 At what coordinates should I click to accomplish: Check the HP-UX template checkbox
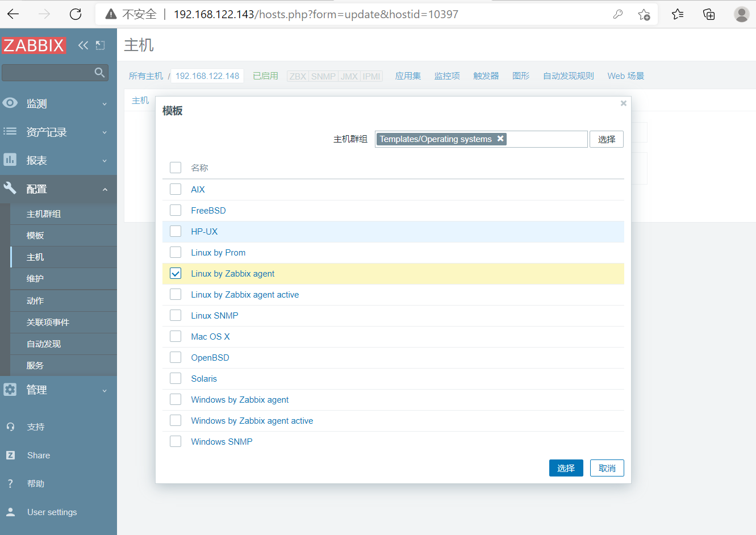click(176, 231)
